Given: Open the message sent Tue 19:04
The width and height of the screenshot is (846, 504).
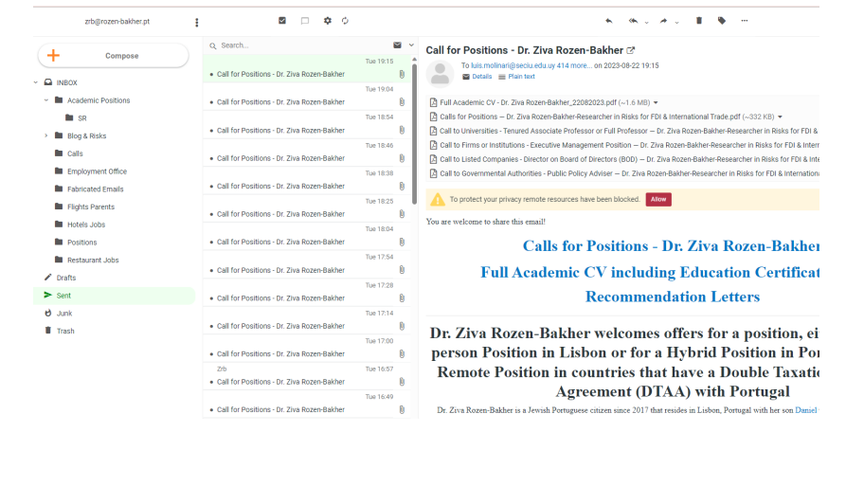Looking at the screenshot, I should [x=306, y=97].
